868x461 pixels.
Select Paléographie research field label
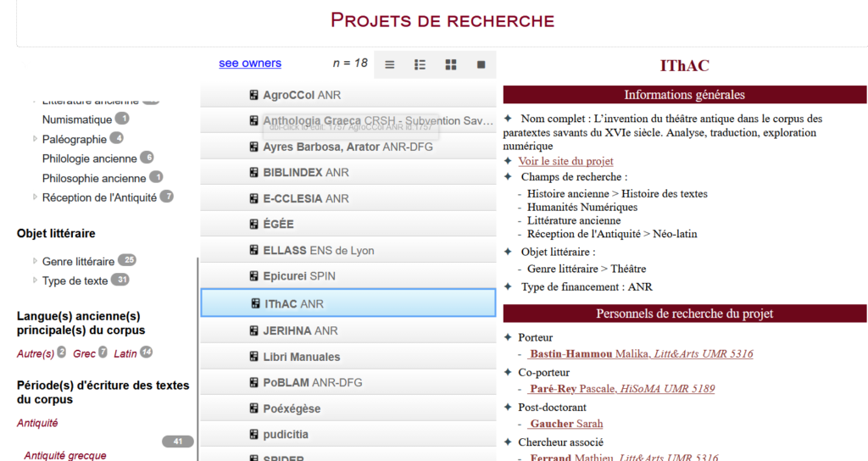[x=75, y=139]
